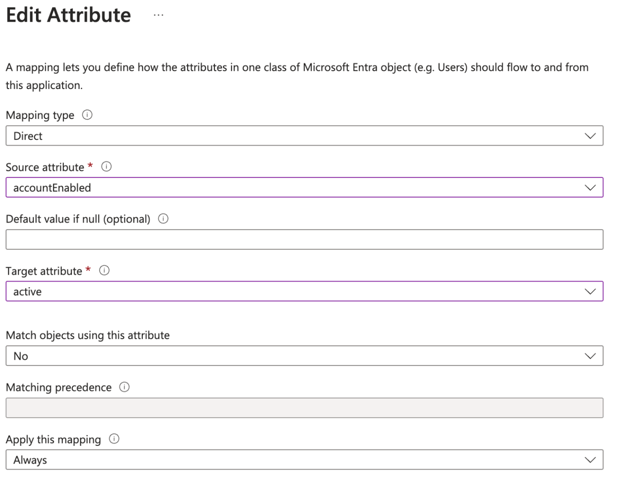Click the Default value if null field
Viewport: 618px width, 487px height.
tap(304, 240)
